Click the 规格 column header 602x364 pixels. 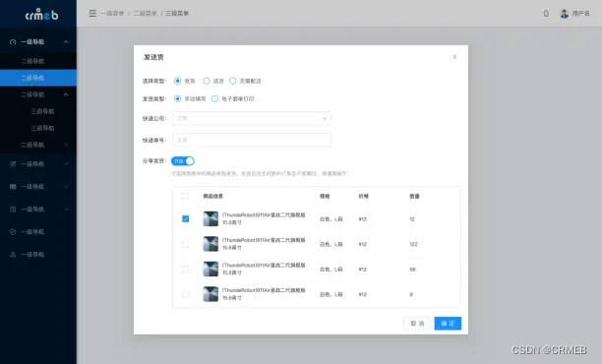[325, 196]
